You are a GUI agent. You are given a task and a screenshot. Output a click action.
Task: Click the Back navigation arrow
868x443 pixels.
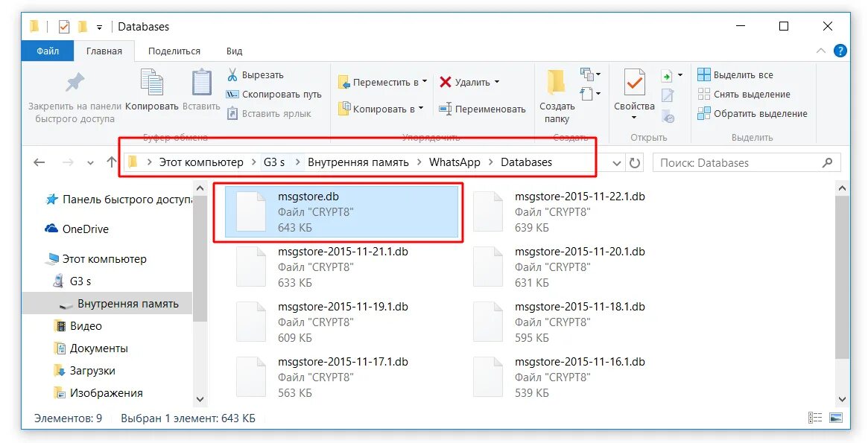pos(39,162)
